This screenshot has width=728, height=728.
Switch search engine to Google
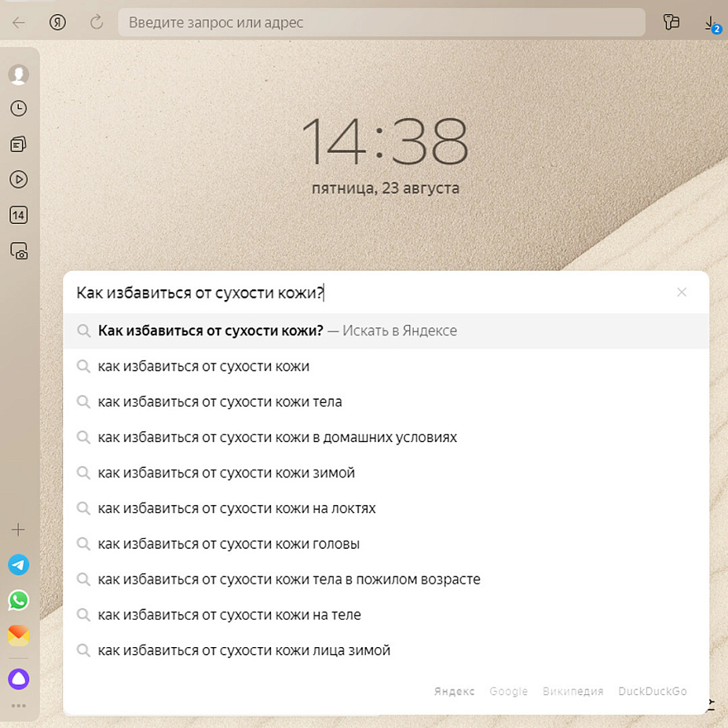[x=508, y=691]
